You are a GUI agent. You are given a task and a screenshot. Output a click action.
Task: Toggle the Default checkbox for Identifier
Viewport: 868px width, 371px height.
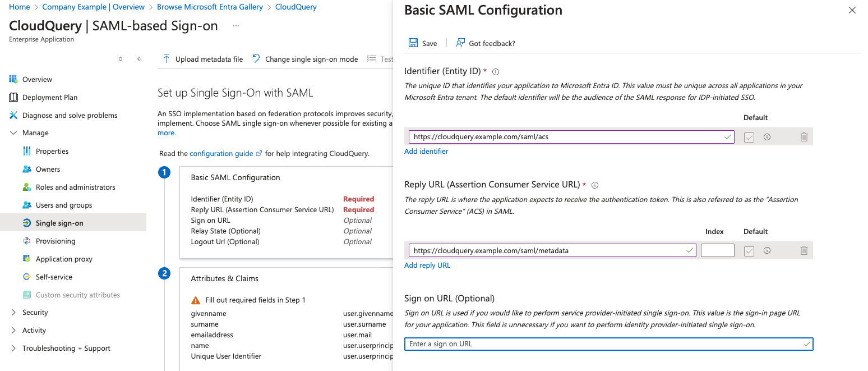[749, 138]
